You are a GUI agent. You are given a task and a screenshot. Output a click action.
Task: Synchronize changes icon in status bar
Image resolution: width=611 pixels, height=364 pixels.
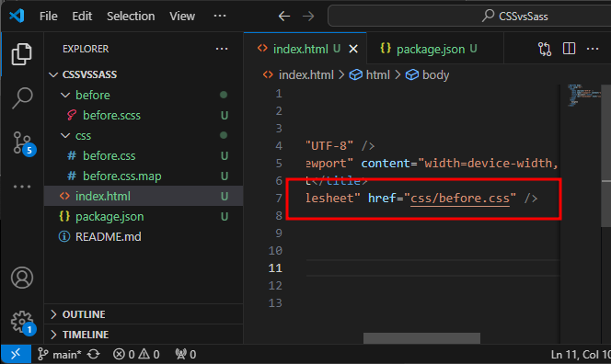coord(94,354)
